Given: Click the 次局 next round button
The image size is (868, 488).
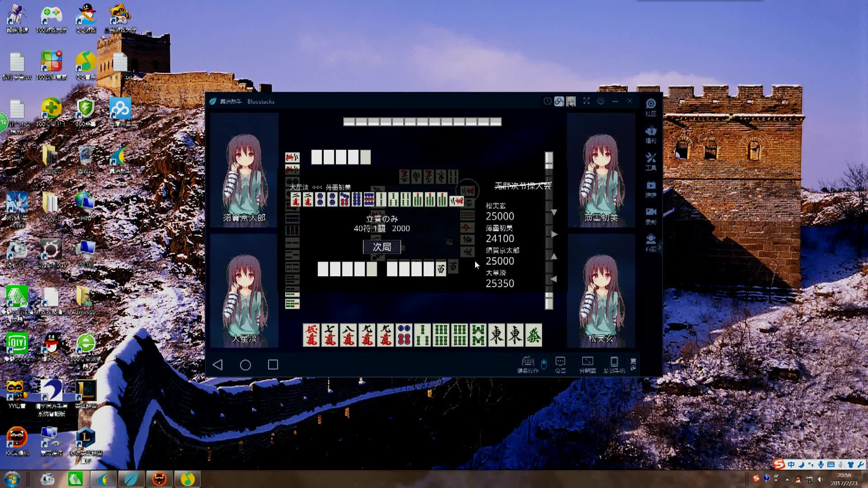Looking at the screenshot, I should coord(382,247).
